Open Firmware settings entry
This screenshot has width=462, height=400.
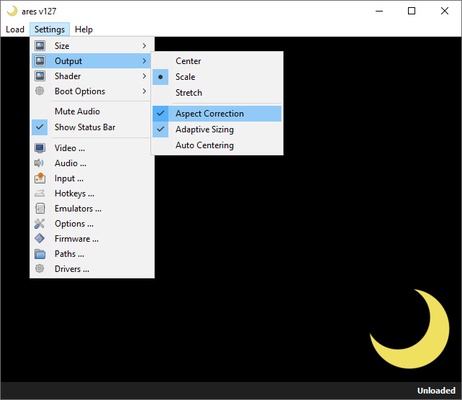point(91,239)
